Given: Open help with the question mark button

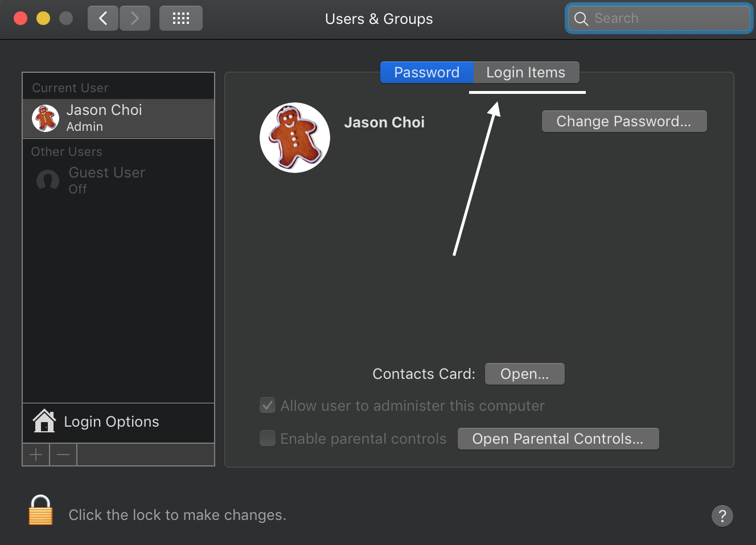Looking at the screenshot, I should tap(722, 516).
